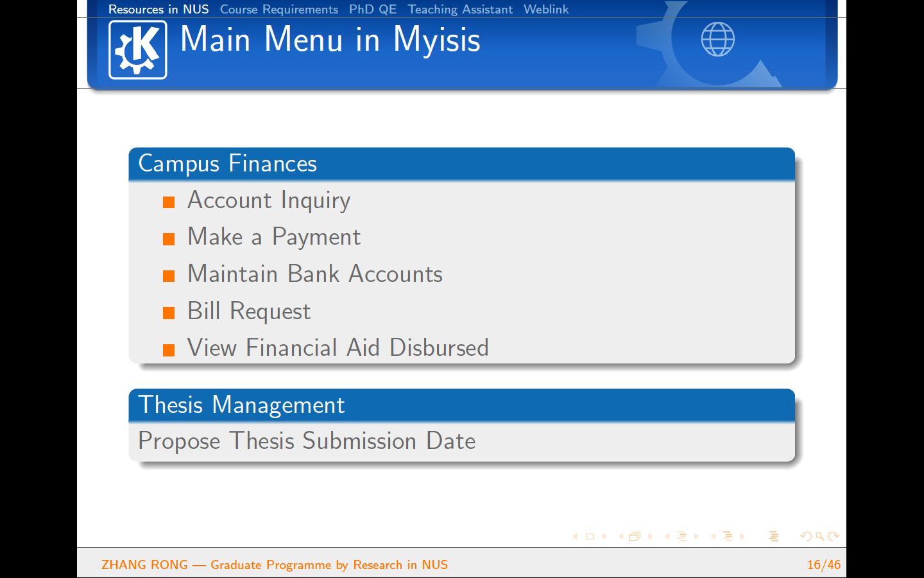Click the globe icon in header
924x578 pixels.
tap(717, 39)
